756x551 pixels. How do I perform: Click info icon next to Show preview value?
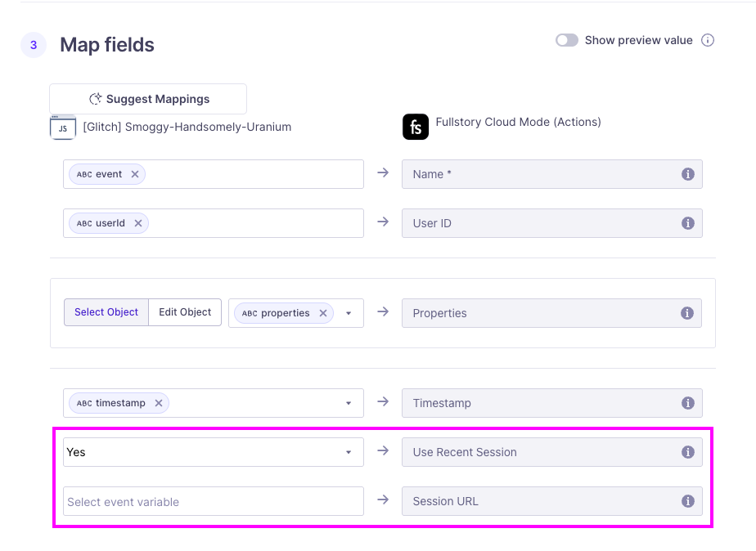tap(709, 40)
